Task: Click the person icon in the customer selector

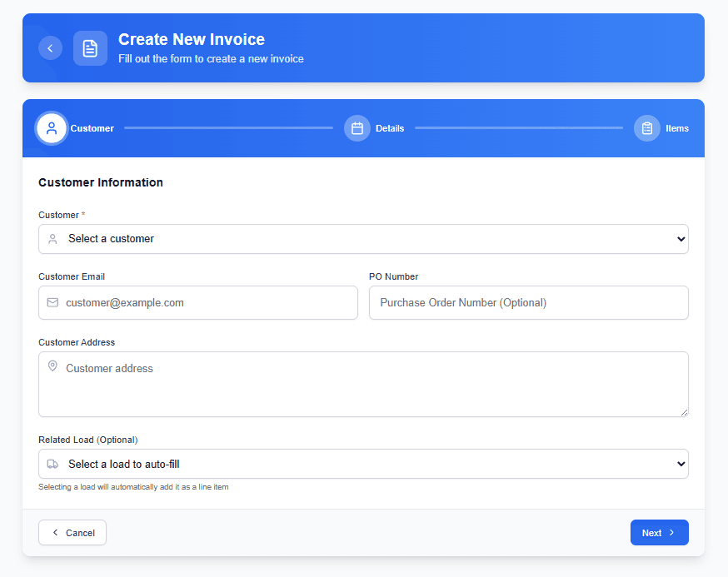Action: [52, 239]
